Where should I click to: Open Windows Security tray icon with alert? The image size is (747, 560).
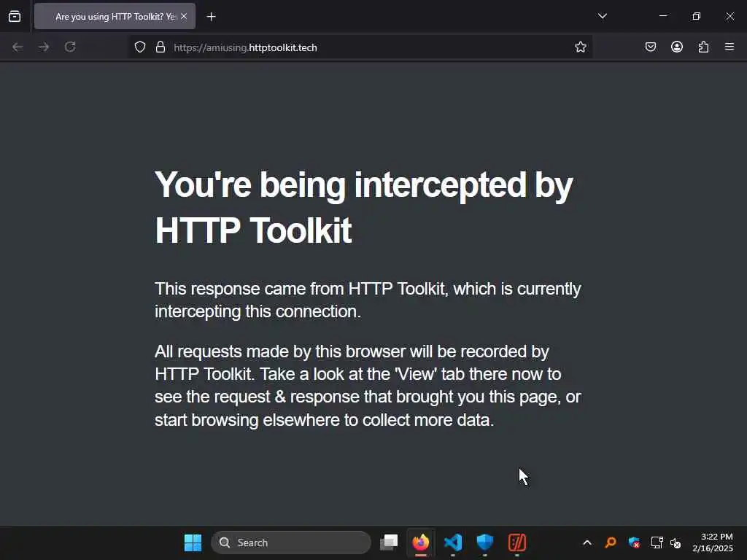tap(634, 542)
